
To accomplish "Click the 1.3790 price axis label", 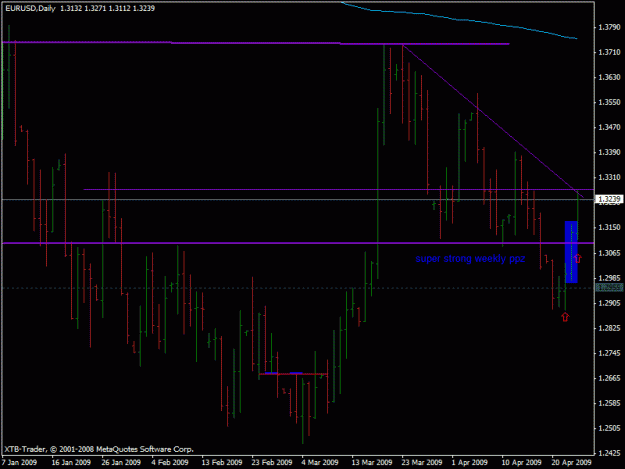I will tap(609, 27).
